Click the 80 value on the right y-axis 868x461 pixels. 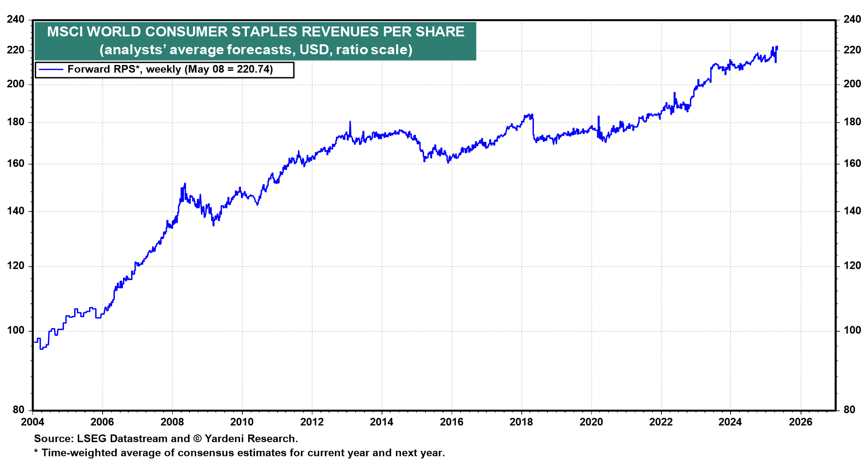click(849, 410)
